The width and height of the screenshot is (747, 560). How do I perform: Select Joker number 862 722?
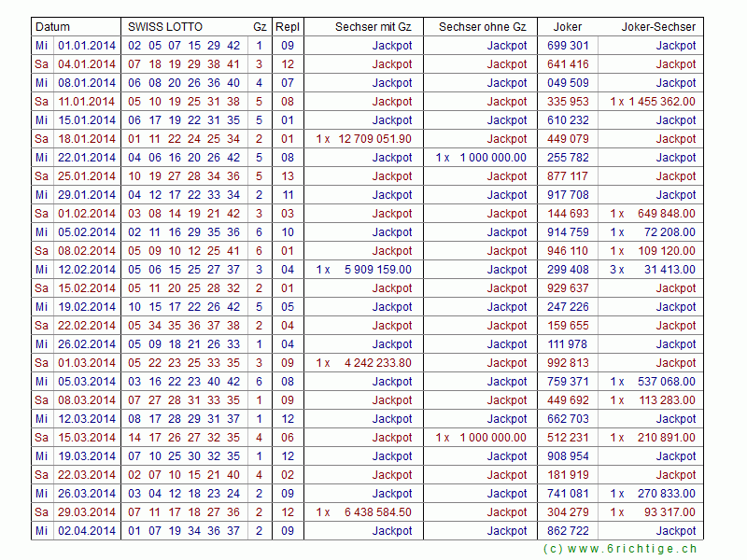coord(568,531)
